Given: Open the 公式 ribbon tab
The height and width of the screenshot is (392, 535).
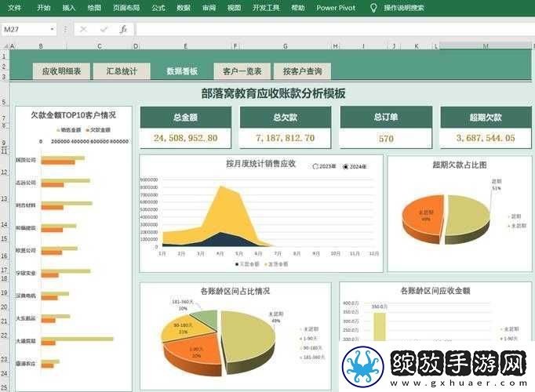Looking at the screenshot, I should tap(158, 8).
